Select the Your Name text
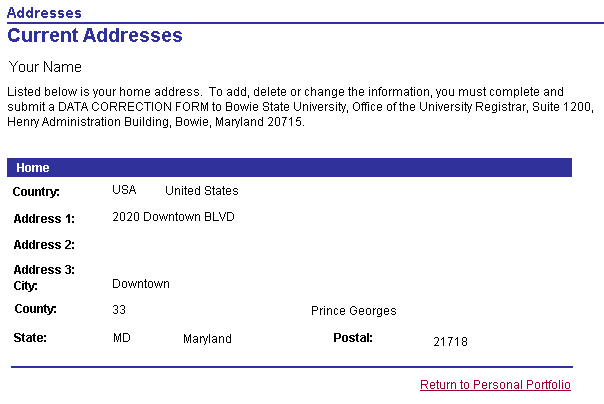Image resolution: width=604 pixels, height=404 pixels. [45, 67]
